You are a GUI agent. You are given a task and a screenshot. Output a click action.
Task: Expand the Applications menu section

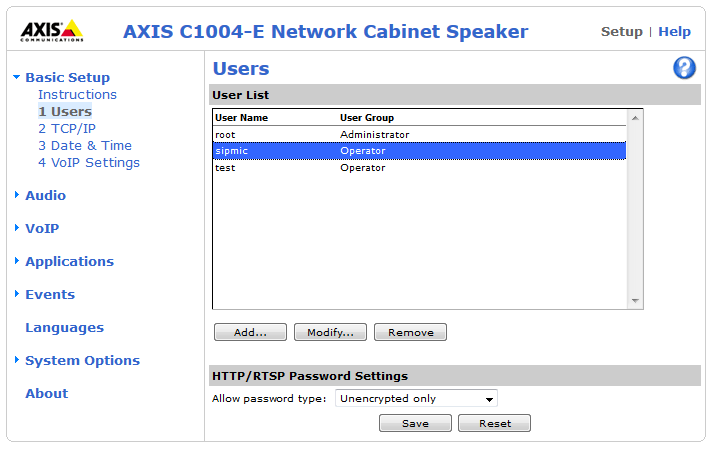pyautogui.click(x=69, y=261)
